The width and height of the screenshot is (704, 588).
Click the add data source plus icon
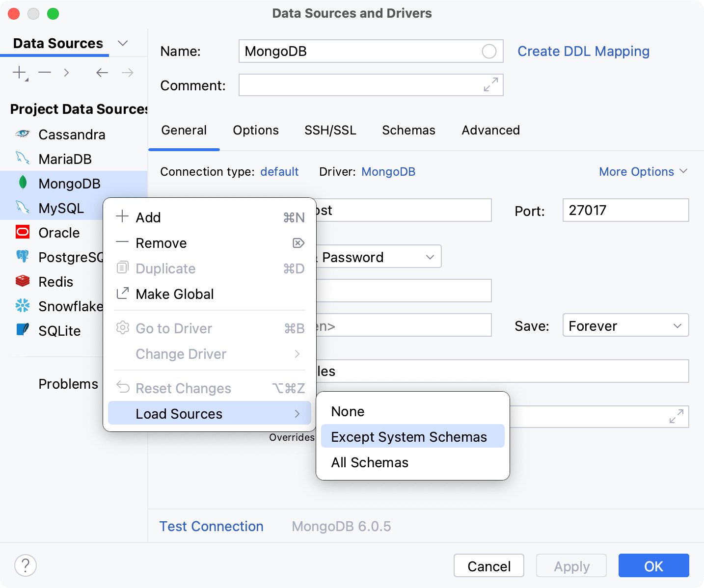click(x=18, y=72)
